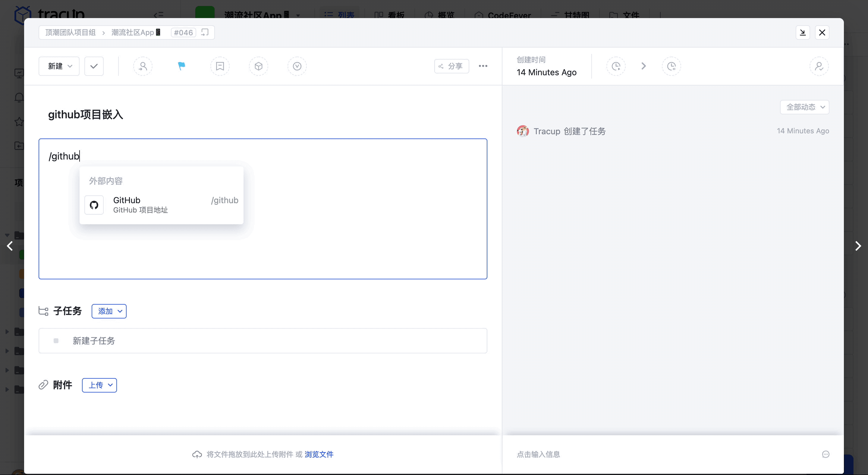Open the status circle icon in the toolbar
This screenshot has height=475, width=868.
tap(297, 66)
